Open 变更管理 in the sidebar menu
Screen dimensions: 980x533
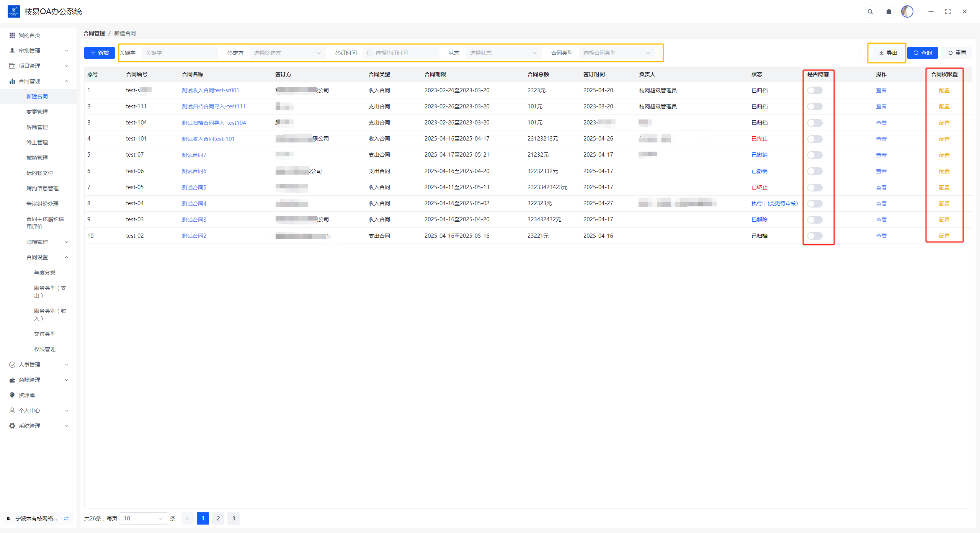pos(37,112)
